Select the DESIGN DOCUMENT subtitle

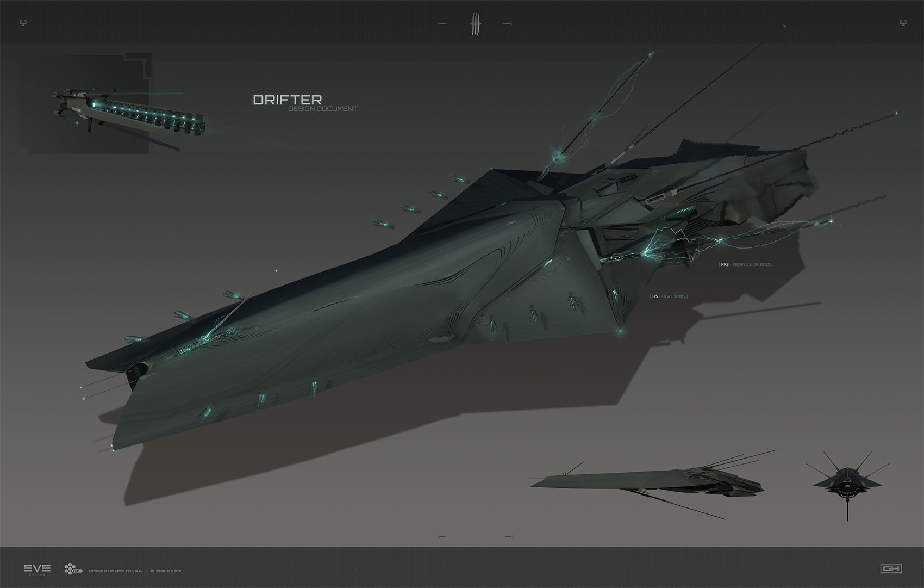coord(323,109)
